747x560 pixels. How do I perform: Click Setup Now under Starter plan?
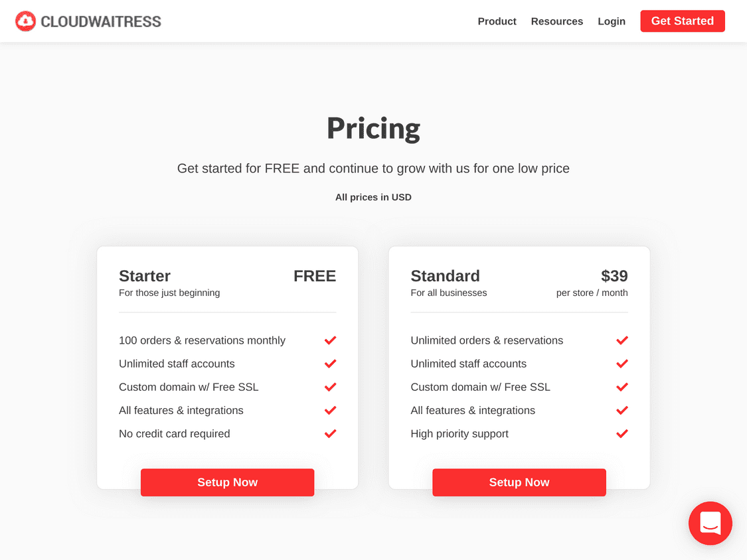227,482
